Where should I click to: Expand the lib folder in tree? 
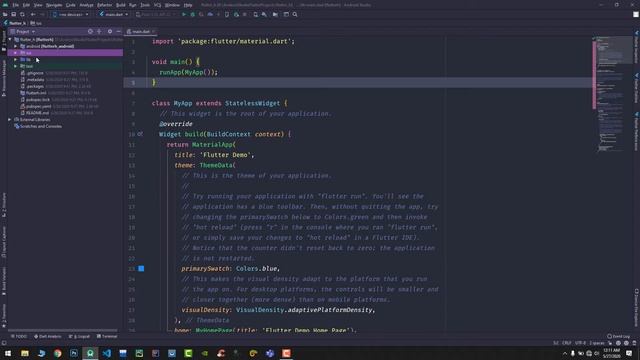pos(16,60)
